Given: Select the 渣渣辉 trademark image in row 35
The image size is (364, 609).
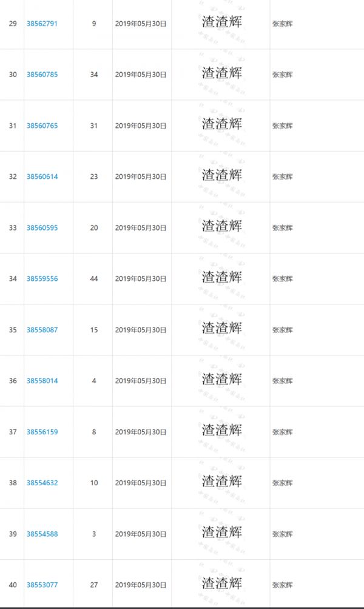Looking at the screenshot, I should point(221,328).
